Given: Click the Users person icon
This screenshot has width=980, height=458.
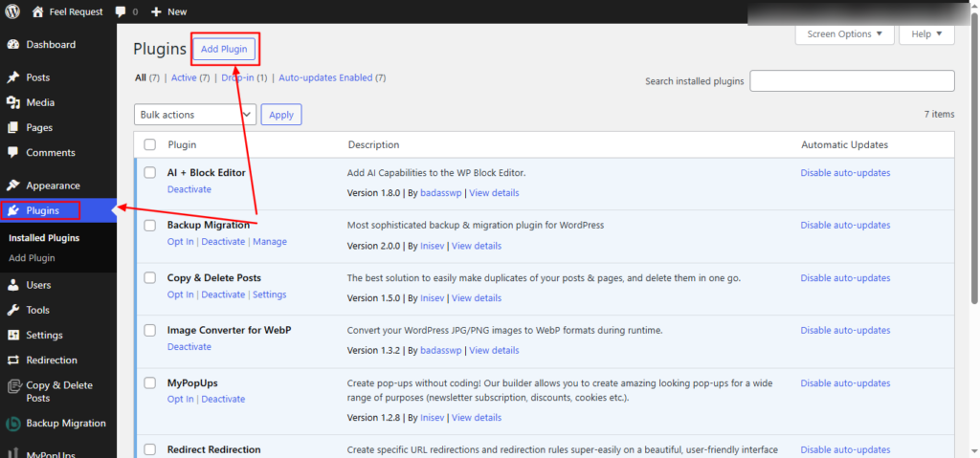Looking at the screenshot, I should coord(13,285).
